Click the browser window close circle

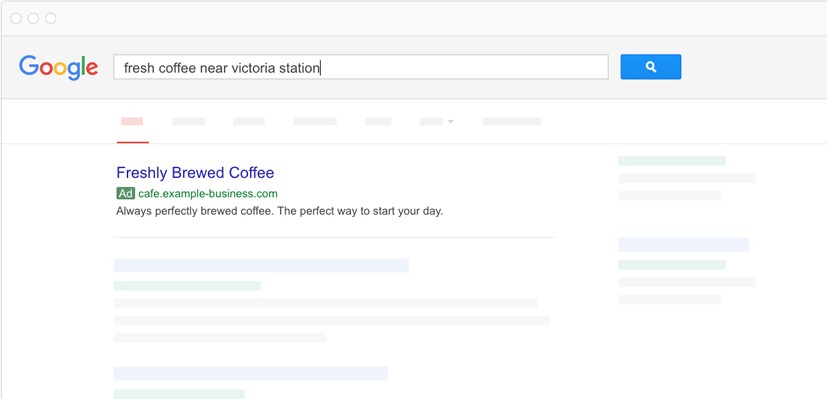pyautogui.click(x=16, y=18)
